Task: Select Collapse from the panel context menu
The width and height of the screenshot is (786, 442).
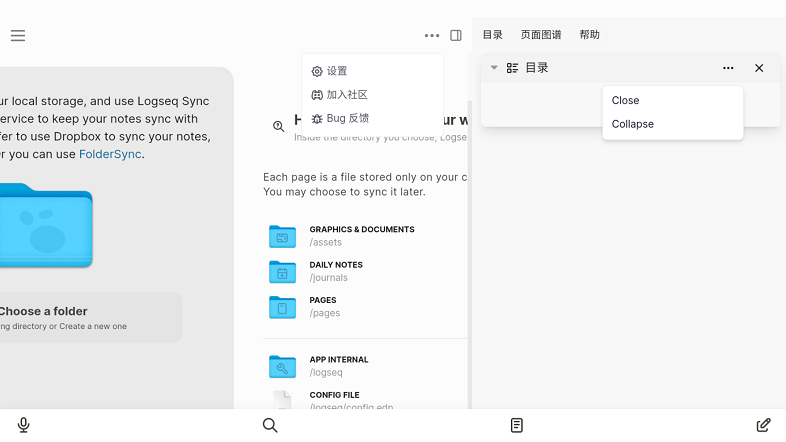Action: pyautogui.click(x=633, y=124)
